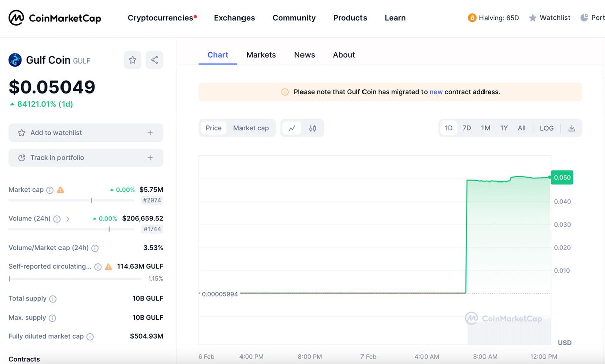Open the Products menu
605x364 pixels.
[350, 18]
